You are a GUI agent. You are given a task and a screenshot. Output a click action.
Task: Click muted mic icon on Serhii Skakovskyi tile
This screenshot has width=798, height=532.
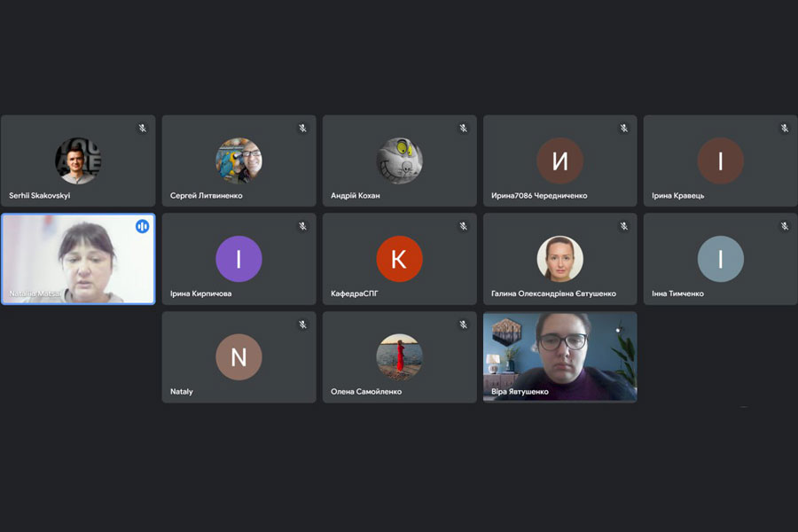[143, 129]
